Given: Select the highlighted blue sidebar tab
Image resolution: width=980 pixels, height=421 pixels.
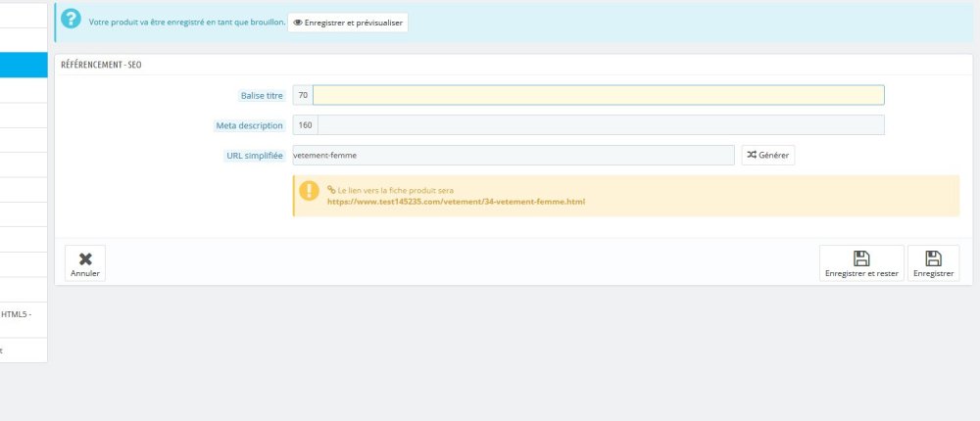Looking at the screenshot, I should click(24, 65).
